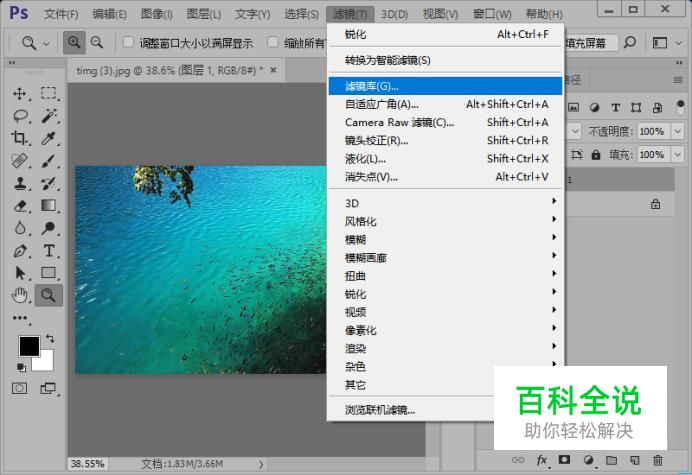Open the opacity 100% dropdown
Viewport: 692px width, 475px height.
click(x=677, y=131)
